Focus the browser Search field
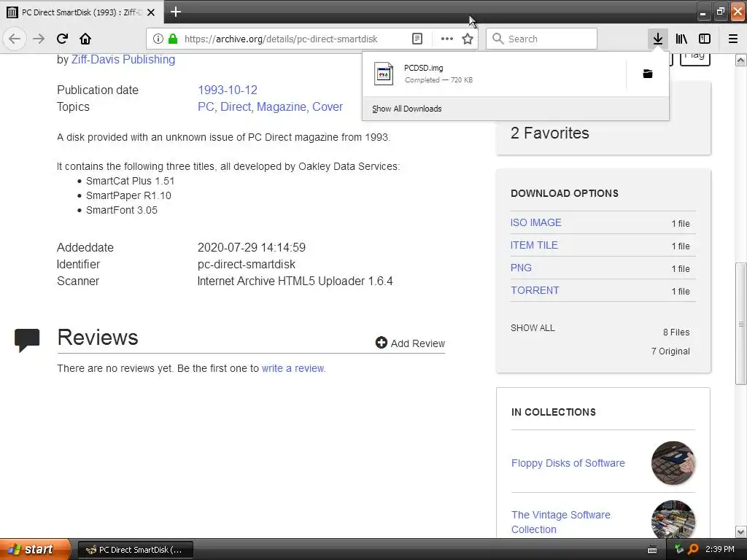Image resolution: width=747 pixels, height=560 pixels. tap(542, 39)
